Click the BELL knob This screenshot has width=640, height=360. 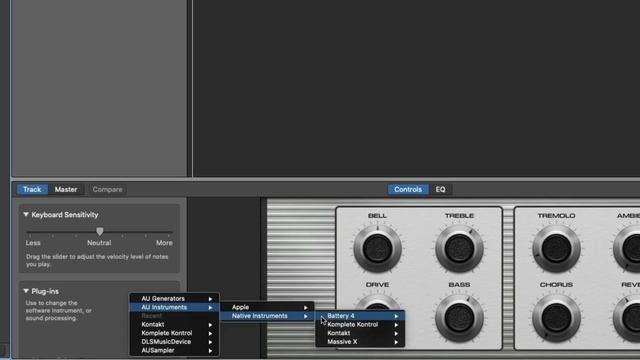click(377, 249)
